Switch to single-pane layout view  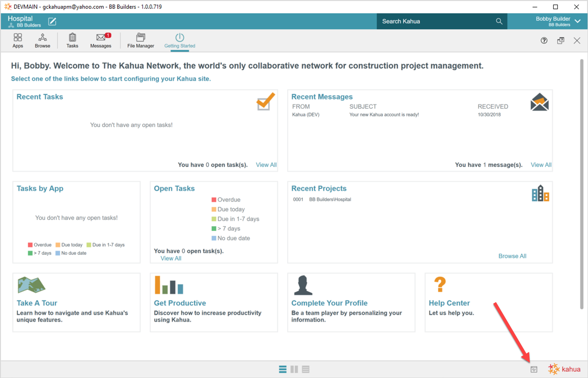pos(283,369)
